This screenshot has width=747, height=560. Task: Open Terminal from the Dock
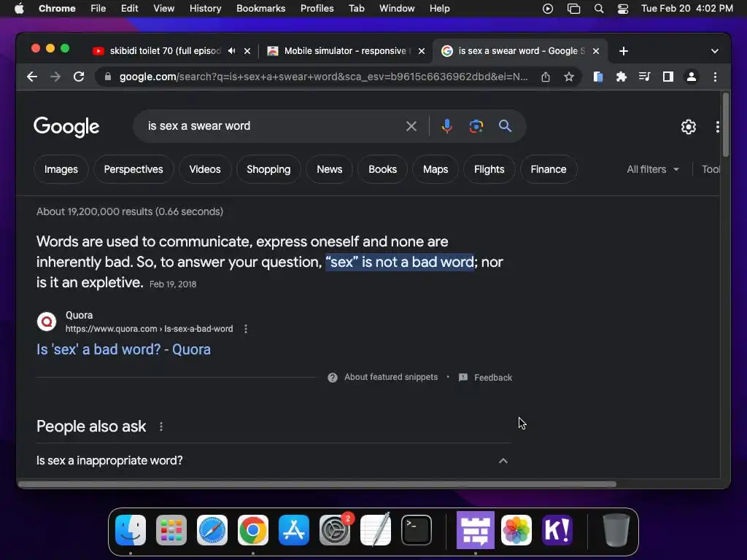coord(417,530)
